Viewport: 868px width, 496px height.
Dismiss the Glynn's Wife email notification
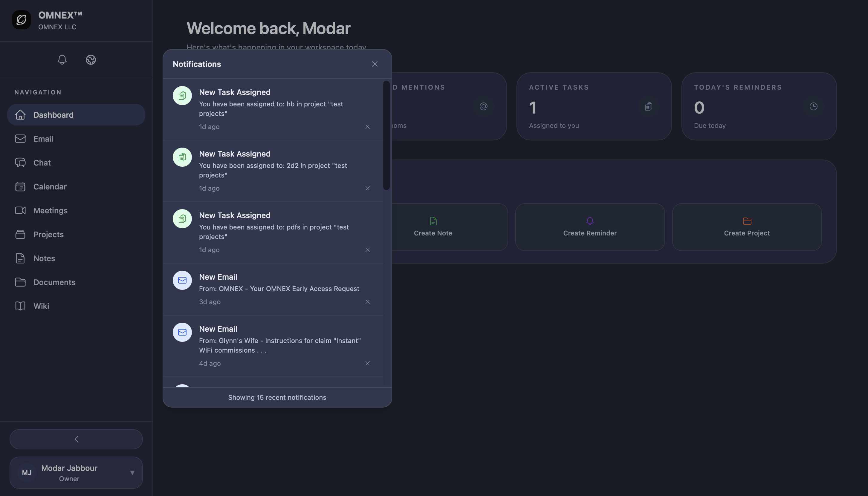pyautogui.click(x=367, y=363)
